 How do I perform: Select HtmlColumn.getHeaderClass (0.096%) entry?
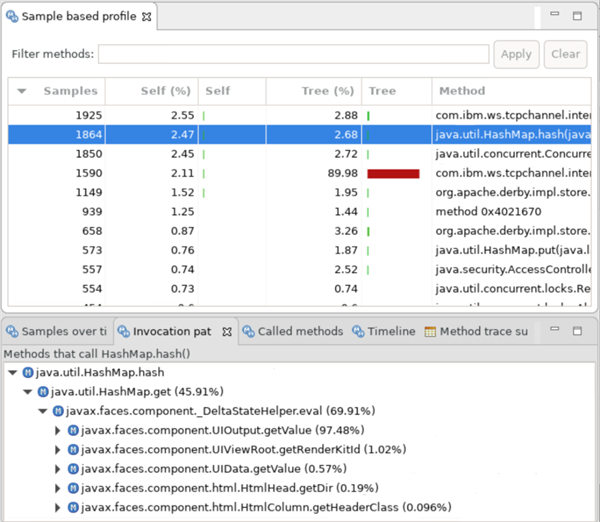coord(266,507)
